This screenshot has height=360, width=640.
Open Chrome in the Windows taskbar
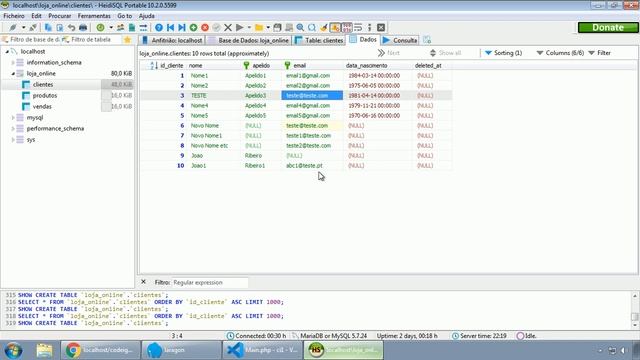click(x=100, y=350)
